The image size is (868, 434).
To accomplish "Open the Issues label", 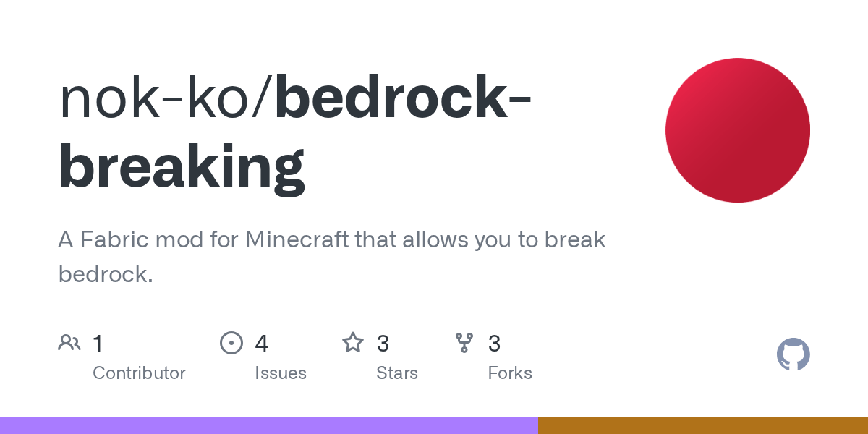I will click(x=280, y=373).
